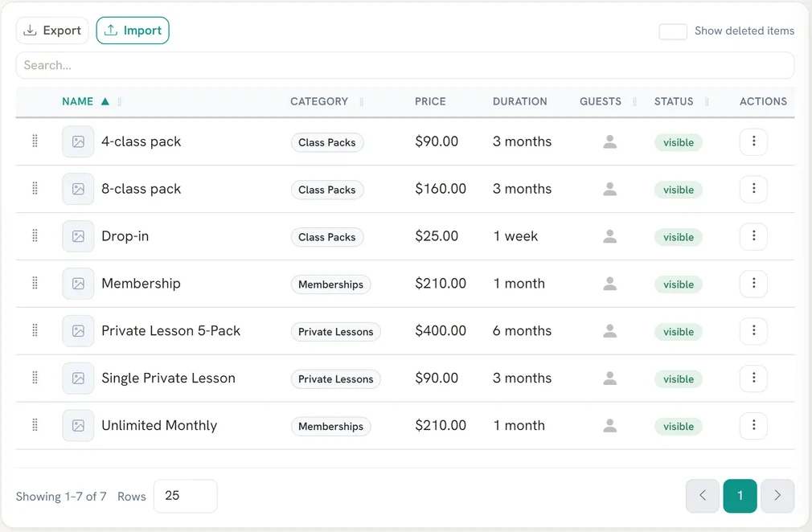The image size is (812, 532).
Task: Sort by GUESTS column header
Action: (x=601, y=101)
